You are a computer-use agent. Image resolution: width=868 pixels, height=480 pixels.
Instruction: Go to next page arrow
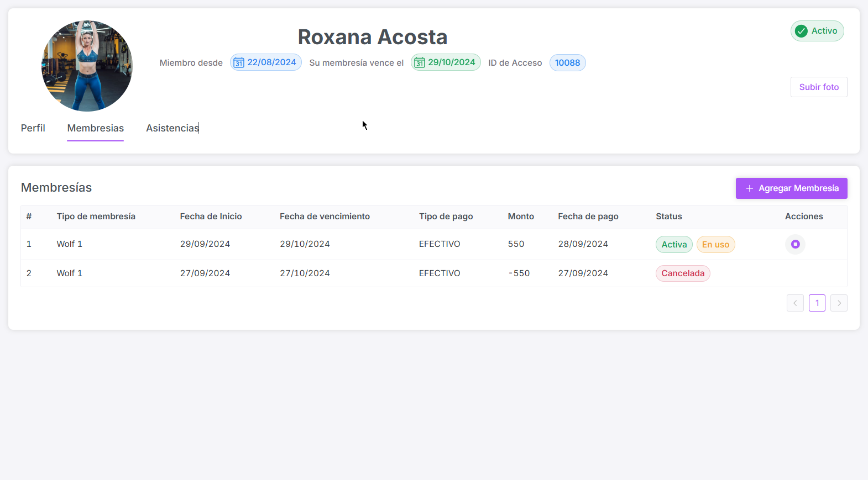click(839, 303)
